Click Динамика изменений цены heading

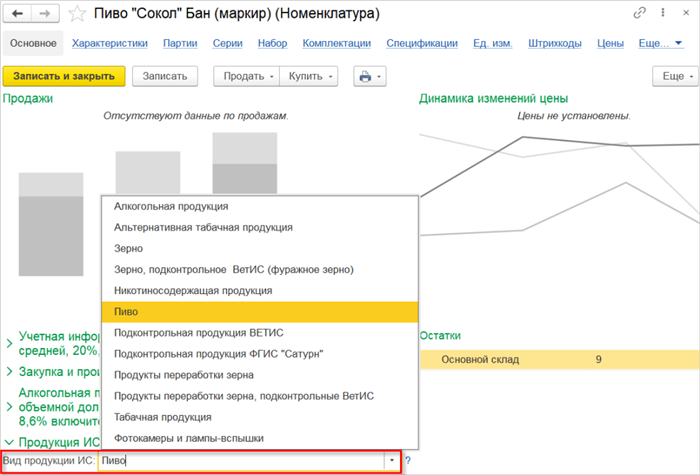pyautogui.click(x=493, y=98)
